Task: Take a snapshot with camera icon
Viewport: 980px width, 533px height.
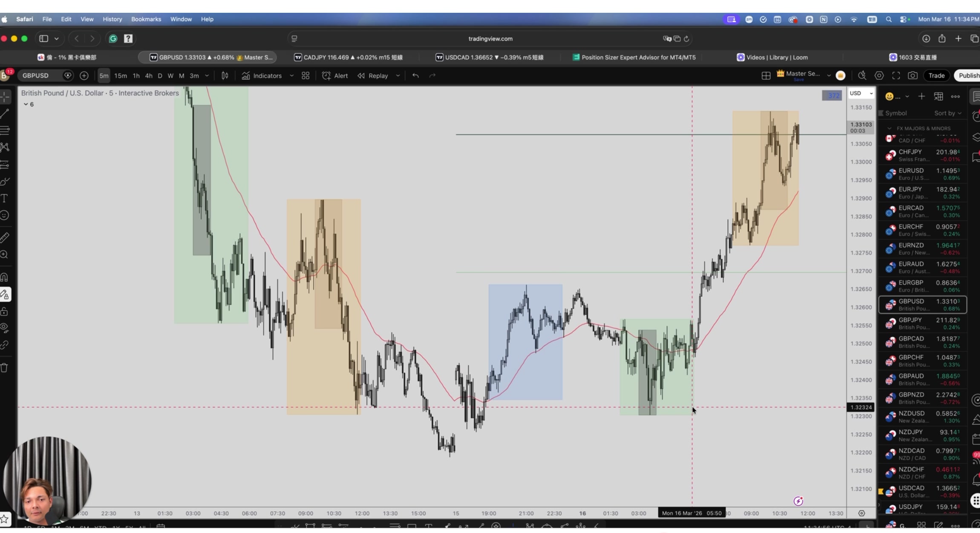Action: [x=913, y=75]
